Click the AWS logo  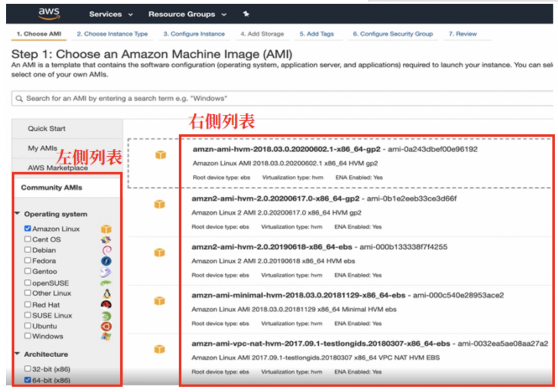pos(49,14)
